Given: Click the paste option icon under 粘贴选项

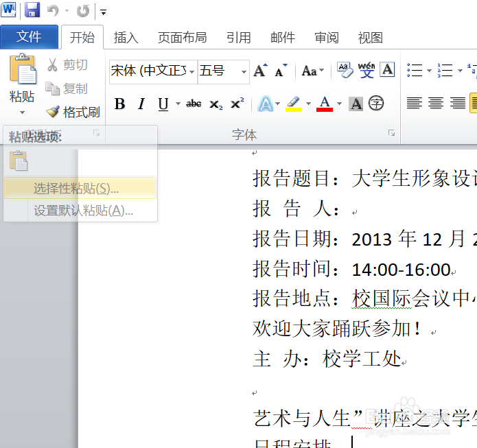Looking at the screenshot, I should tap(19, 161).
